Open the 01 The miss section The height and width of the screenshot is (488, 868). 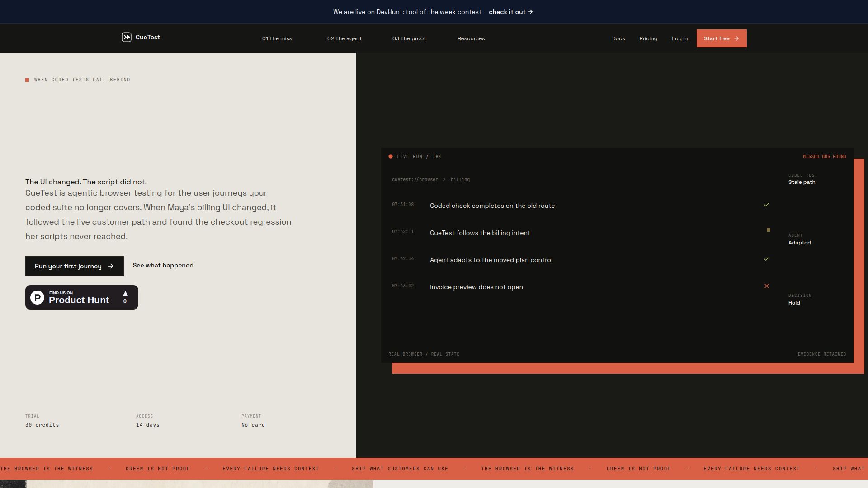click(x=277, y=38)
